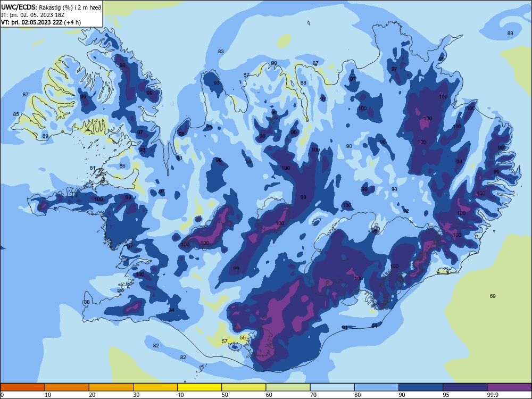Click the 40–50 bright yellow legend swatch
This screenshot has height=399, width=532.
(199, 387)
